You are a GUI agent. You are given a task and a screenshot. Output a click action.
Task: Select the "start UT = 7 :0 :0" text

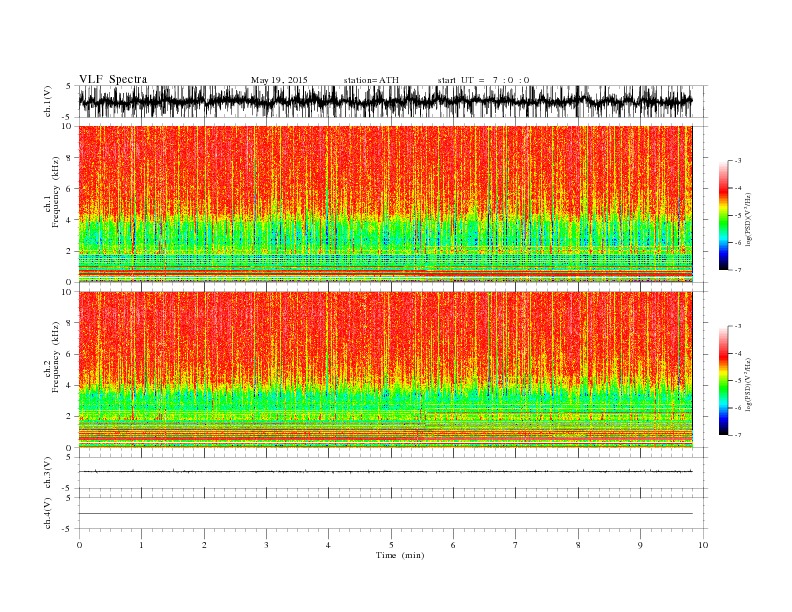click(x=483, y=80)
